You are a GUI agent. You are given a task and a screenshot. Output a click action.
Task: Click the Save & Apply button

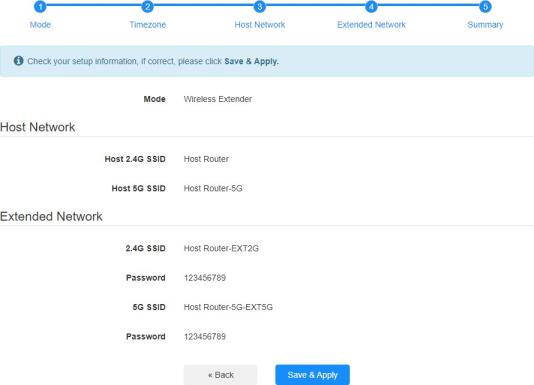312,375
